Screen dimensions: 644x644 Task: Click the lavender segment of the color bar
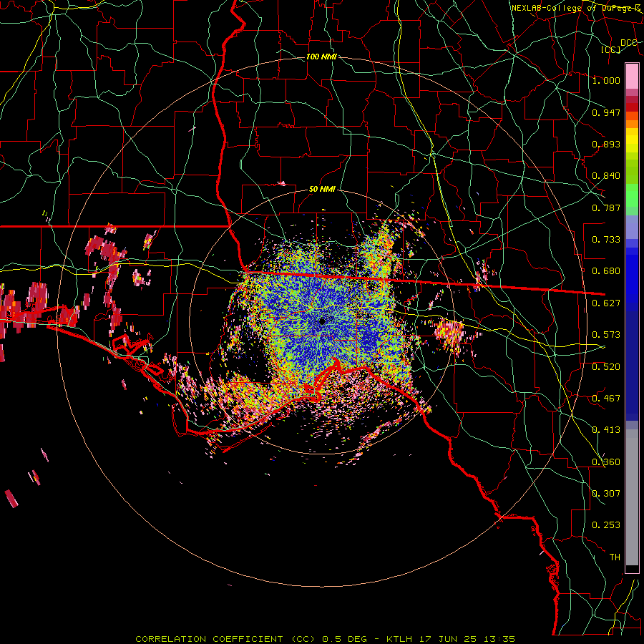pyautogui.click(x=632, y=227)
